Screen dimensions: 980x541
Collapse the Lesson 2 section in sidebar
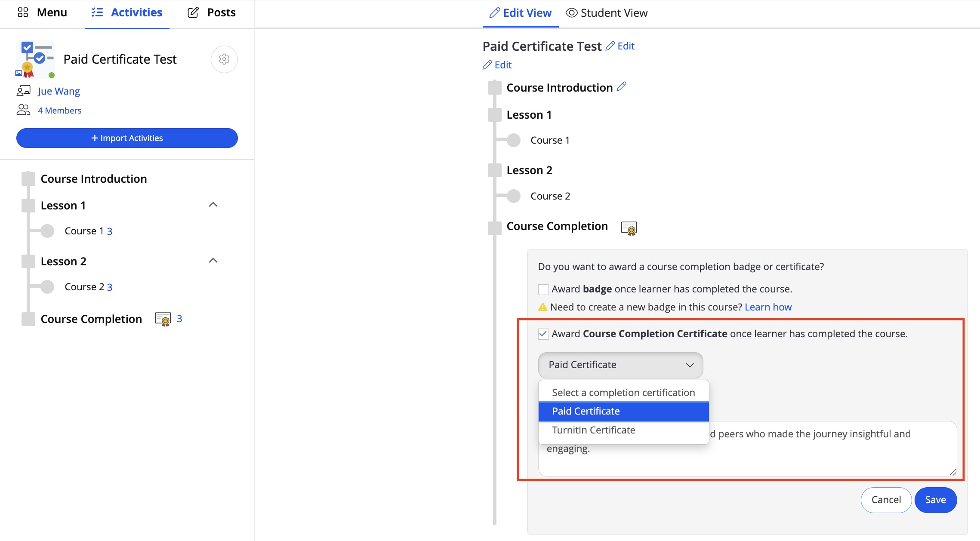(x=213, y=261)
